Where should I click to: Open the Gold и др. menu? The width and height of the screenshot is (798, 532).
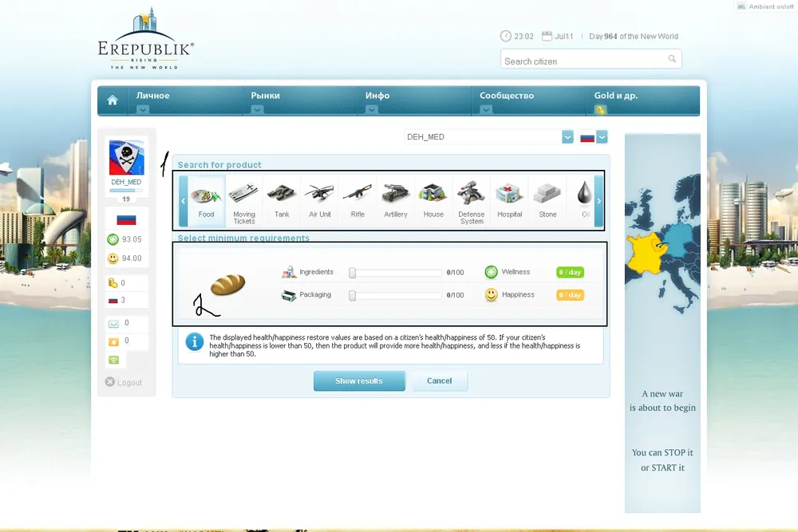[x=616, y=96]
